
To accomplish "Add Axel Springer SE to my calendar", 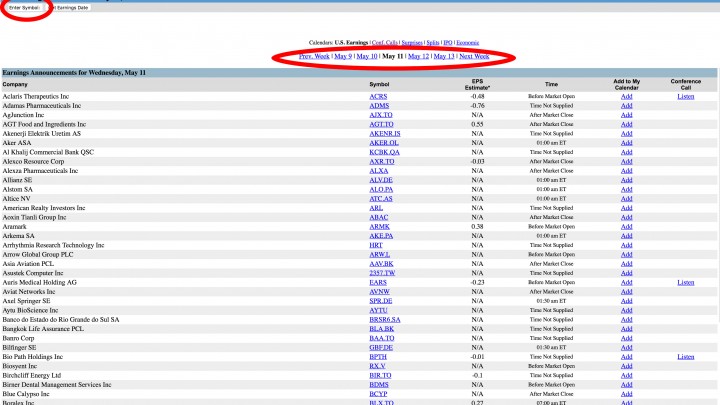I will (x=626, y=301).
